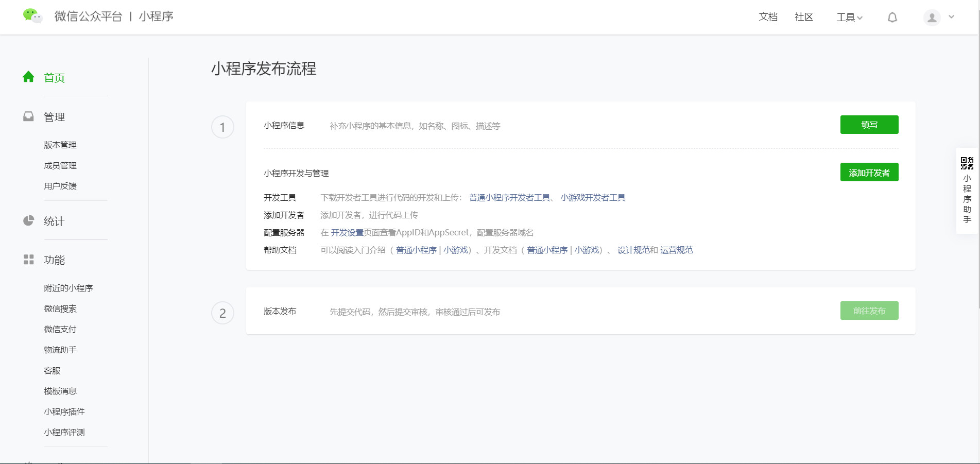Open 普通小程序 link after 开发文档
The height and width of the screenshot is (464, 980).
pos(547,250)
